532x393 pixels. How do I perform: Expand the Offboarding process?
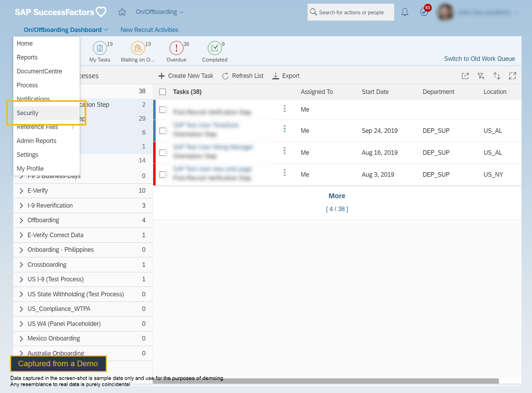21,220
